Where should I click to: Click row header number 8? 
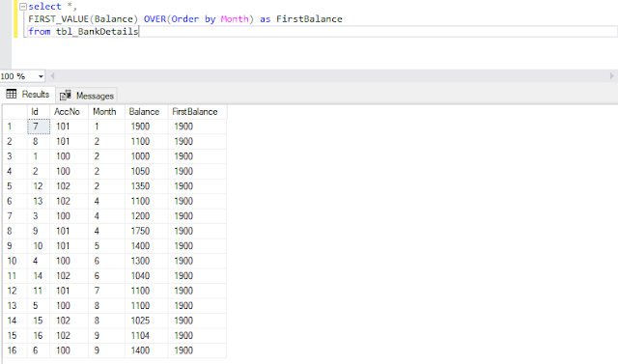coord(15,231)
